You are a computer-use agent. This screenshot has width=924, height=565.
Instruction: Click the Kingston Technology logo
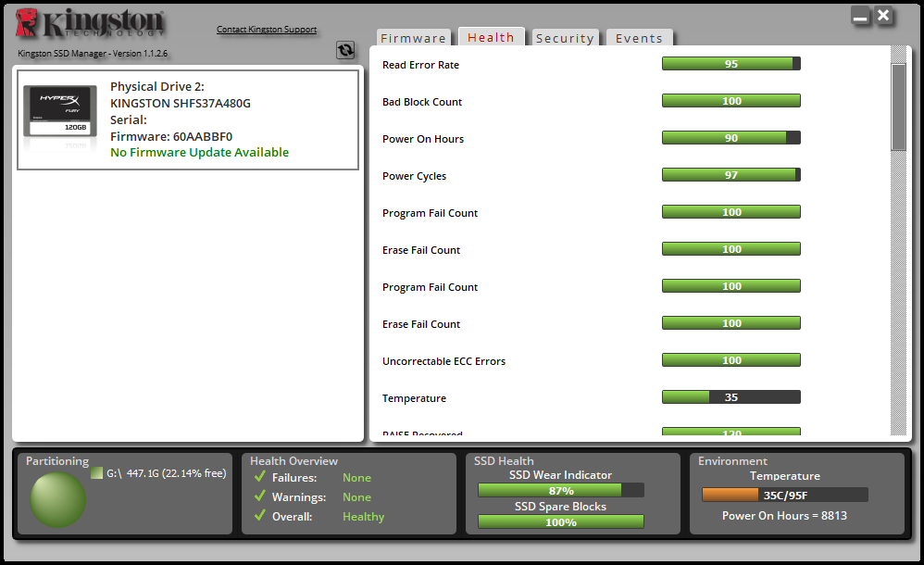90,23
